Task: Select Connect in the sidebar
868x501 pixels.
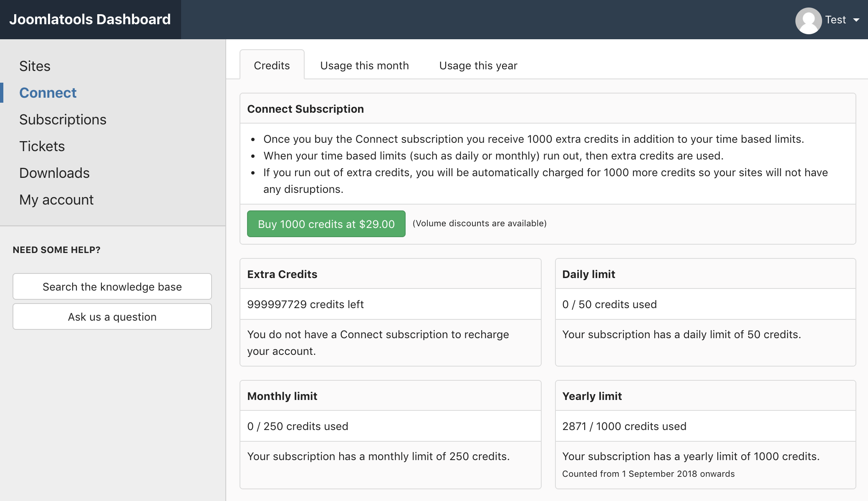Action: 48,93
